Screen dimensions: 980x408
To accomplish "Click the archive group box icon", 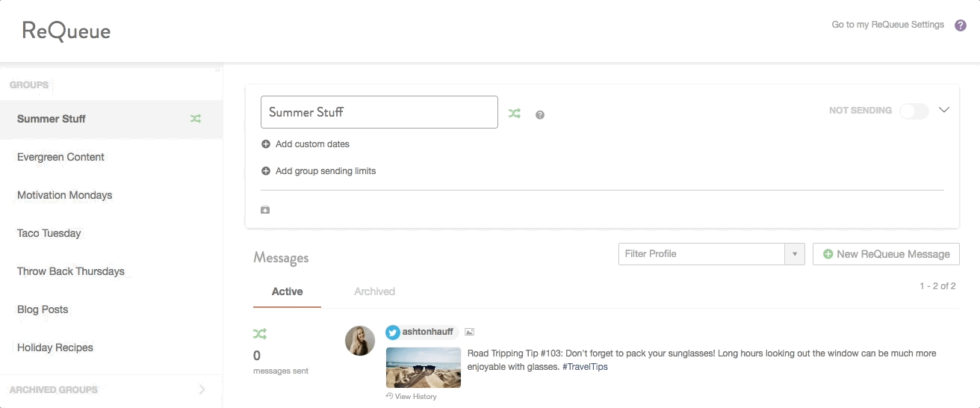I will [x=265, y=210].
